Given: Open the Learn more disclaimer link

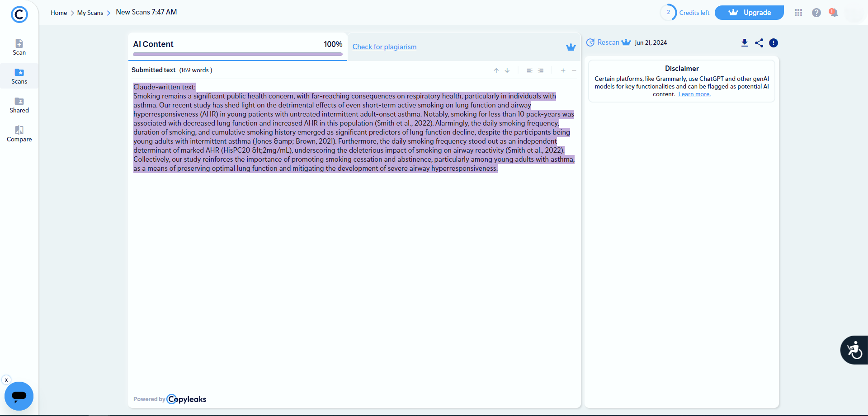Looking at the screenshot, I should pos(694,94).
